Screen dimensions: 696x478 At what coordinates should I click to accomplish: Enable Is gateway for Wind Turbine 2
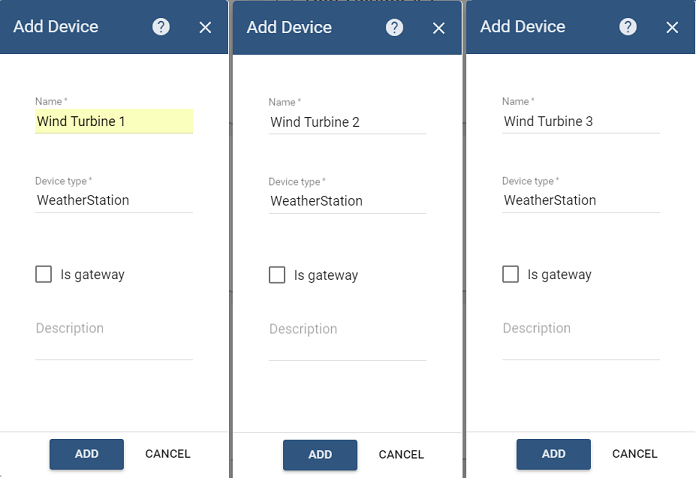coord(277,275)
